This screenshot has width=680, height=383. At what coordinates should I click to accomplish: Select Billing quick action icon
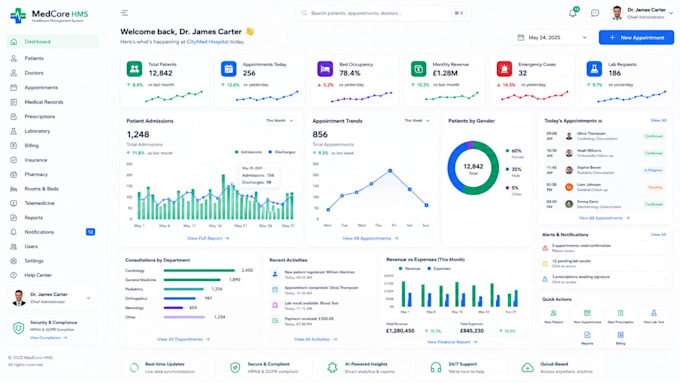pyautogui.click(x=621, y=335)
